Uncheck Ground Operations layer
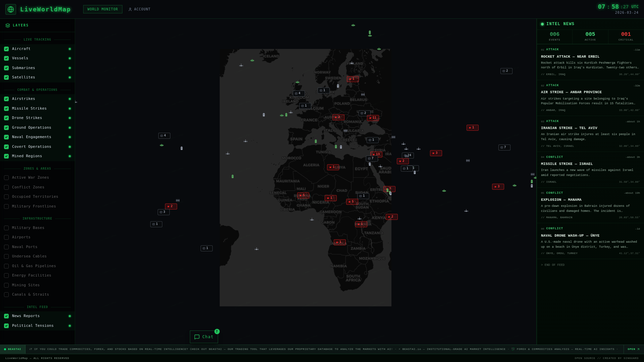This screenshot has height=362, width=644. point(6,128)
